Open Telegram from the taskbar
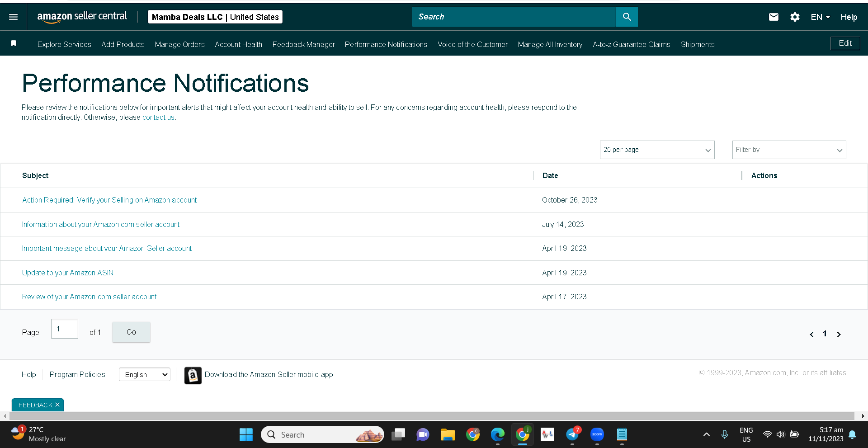This screenshot has width=868, height=448. [x=572, y=435]
